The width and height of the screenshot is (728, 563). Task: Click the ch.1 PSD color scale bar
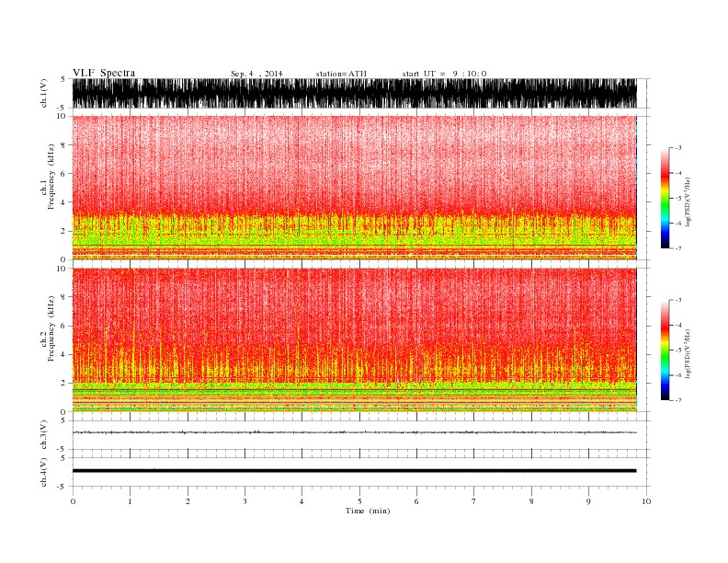pyautogui.click(x=665, y=198)
